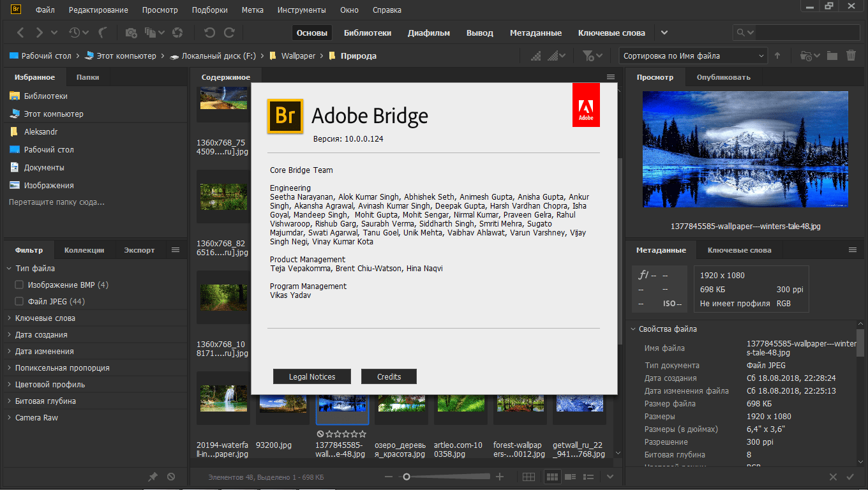Open the Коллекции tab
This screenshot has width=868, height=490.
click(x=84, y=250)
